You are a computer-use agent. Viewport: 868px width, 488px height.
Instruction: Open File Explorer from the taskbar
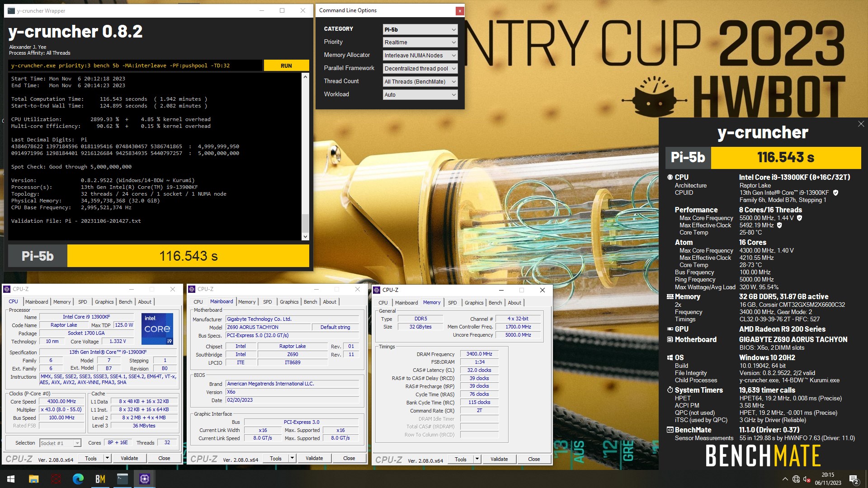(33, 479)
